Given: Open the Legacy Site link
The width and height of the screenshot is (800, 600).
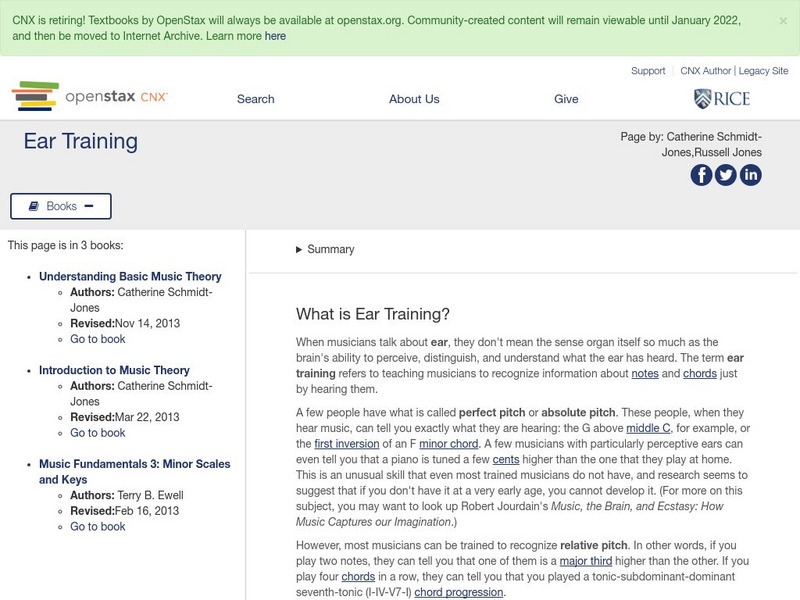Looking at the screenshot, I should point(763,71).
